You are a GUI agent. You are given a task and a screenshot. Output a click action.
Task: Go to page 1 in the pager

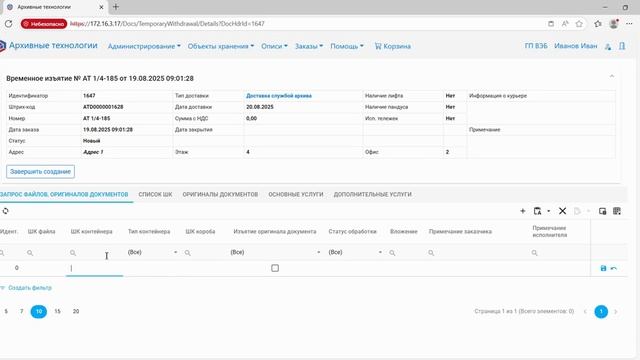click(x=601, y=311)
